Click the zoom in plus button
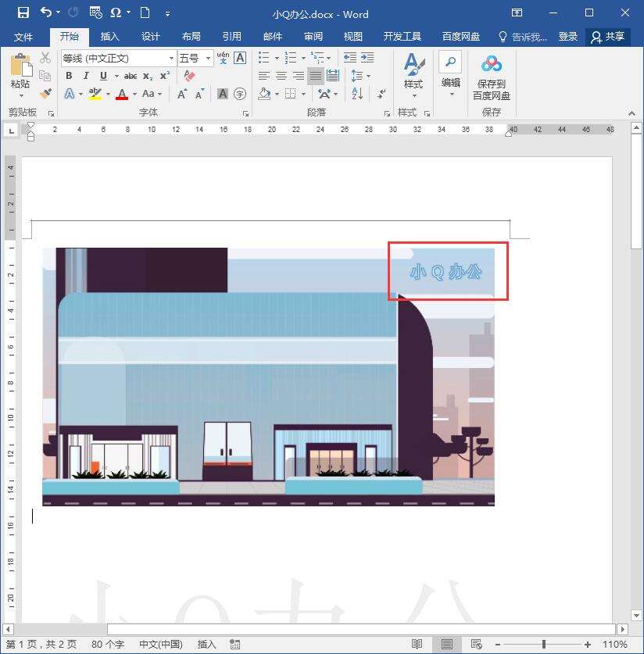The width and height of the screenshot is (644, 654). 587,645
